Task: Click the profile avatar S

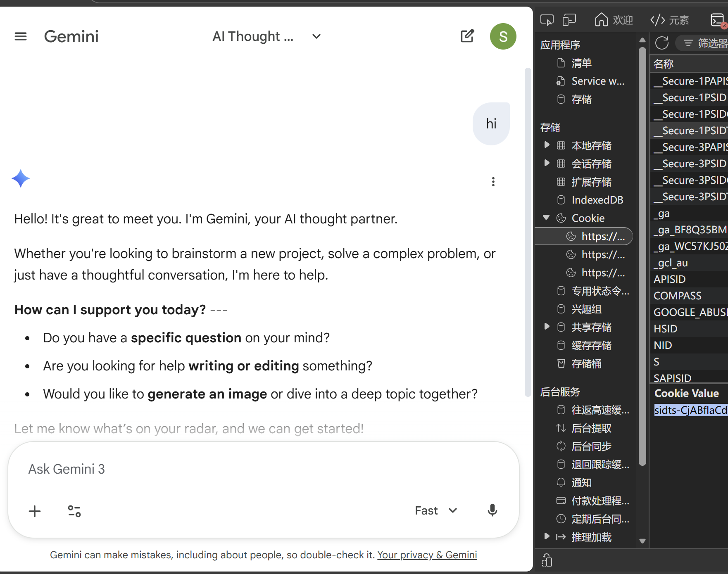Action: click(x=503, y=36)
